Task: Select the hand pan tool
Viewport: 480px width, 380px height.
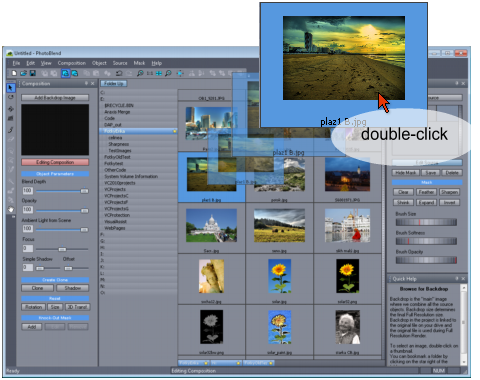Action: point(11,209)
